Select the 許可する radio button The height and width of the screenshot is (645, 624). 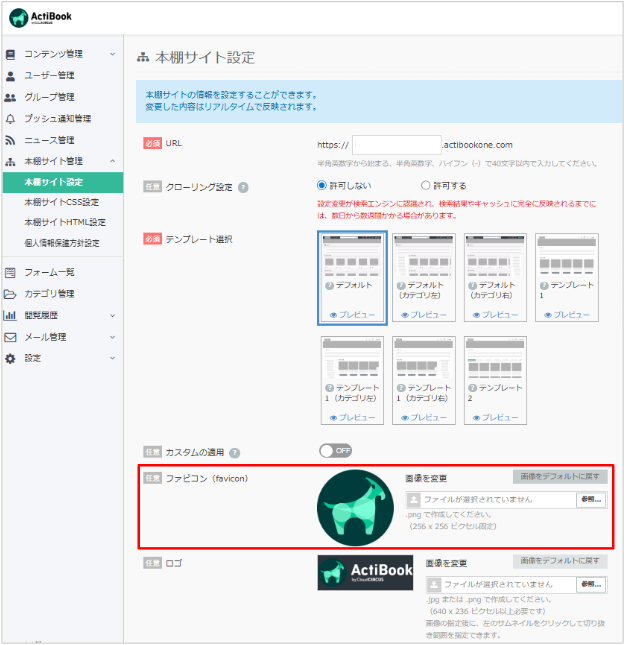pyautogui.click(x=426, y=185)
